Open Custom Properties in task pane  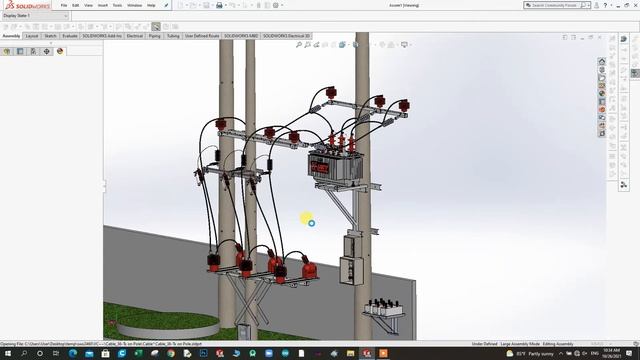[602, 102]
